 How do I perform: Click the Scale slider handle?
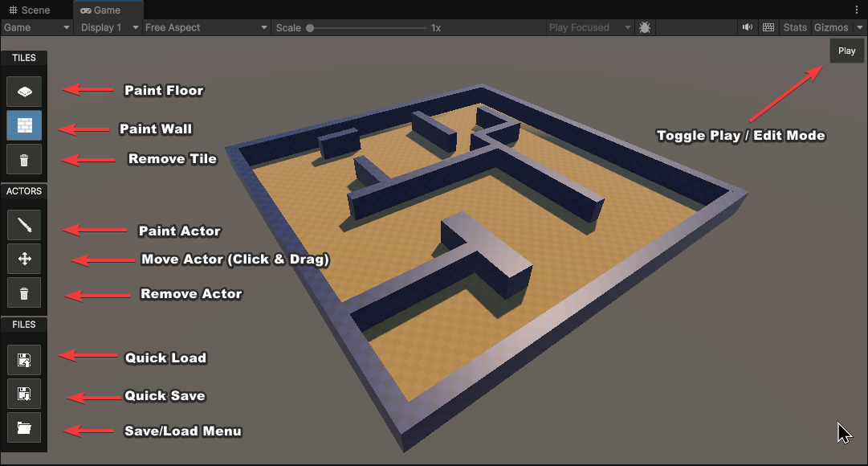click(x=310, y=27)
